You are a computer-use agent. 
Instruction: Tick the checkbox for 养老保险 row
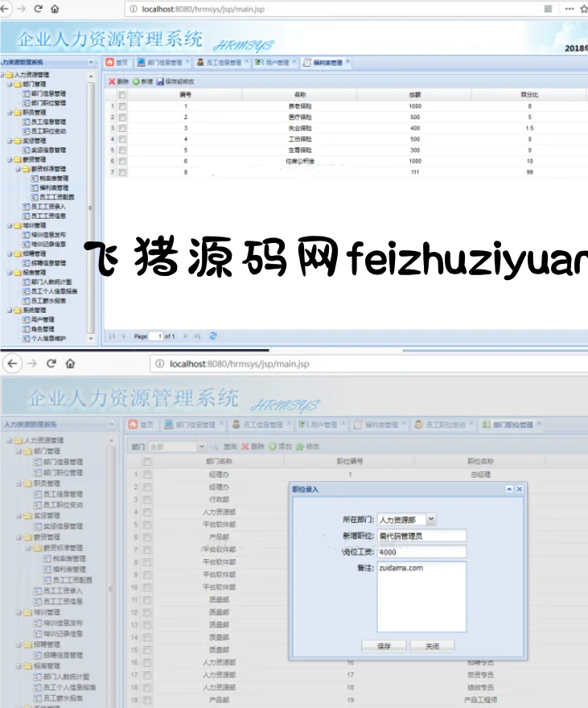(x=123, y=106)
